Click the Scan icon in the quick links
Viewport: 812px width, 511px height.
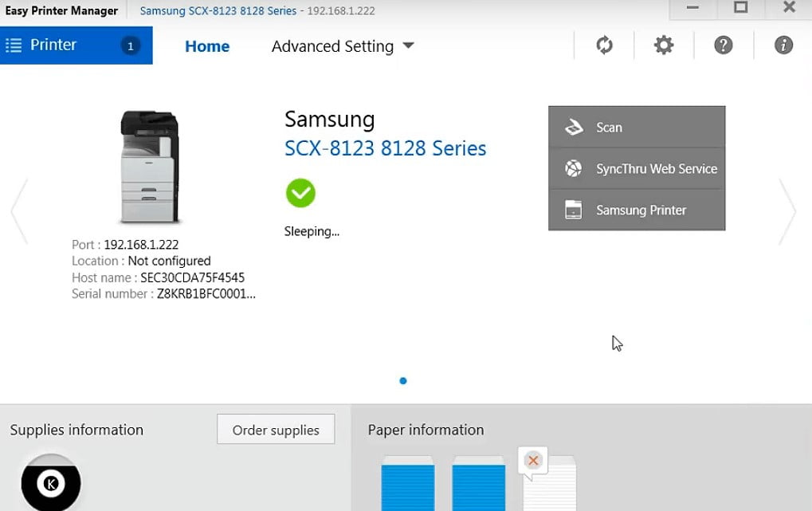click(573, 127)
